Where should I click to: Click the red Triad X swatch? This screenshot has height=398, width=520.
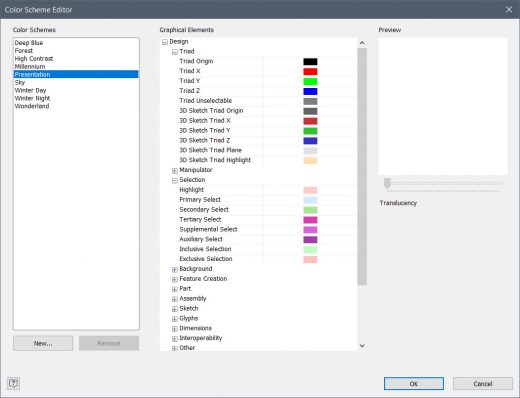click(310, 72)
